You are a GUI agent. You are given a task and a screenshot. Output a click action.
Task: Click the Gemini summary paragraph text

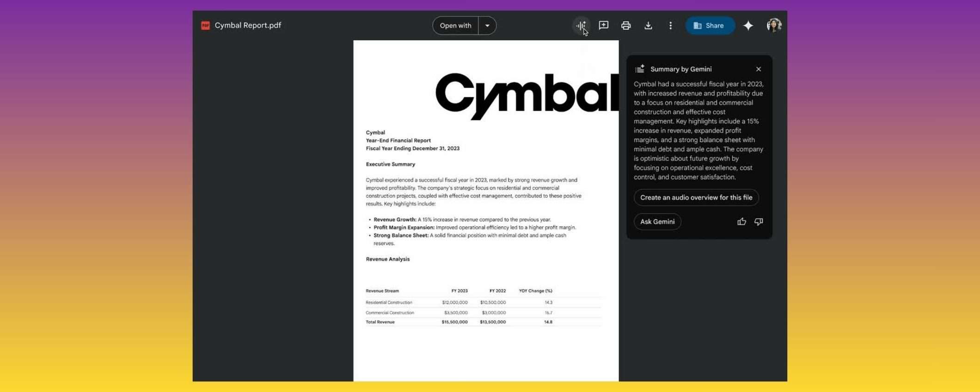coord(698,130)
